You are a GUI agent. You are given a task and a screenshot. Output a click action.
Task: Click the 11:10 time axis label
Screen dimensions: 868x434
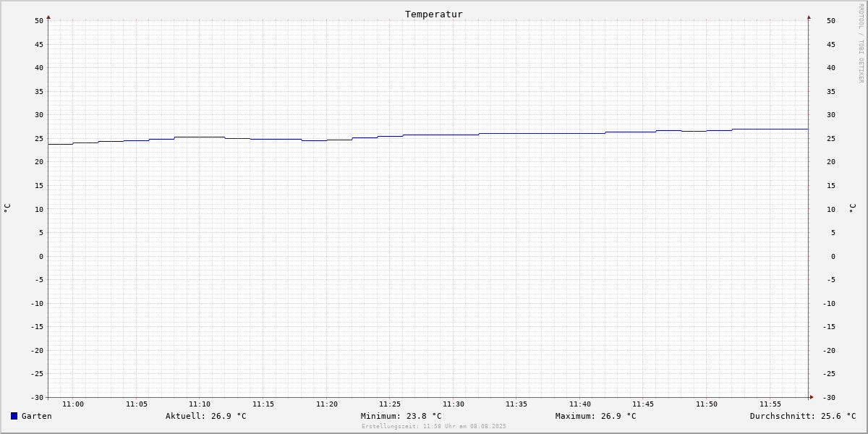pyautogui.click(x=200, y=404)
